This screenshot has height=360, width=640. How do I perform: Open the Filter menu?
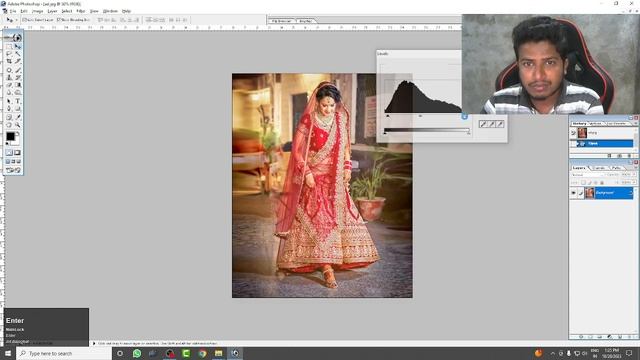[x=81, y=11]
